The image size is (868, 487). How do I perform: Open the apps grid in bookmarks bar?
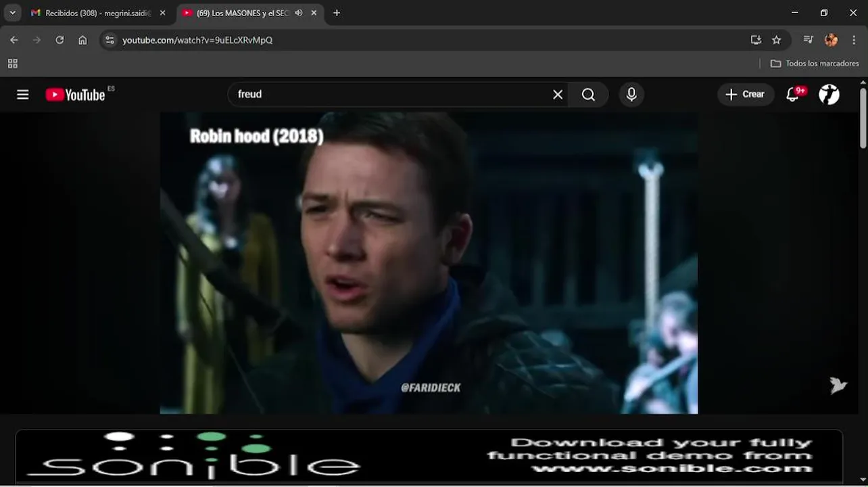click(12, 64)
